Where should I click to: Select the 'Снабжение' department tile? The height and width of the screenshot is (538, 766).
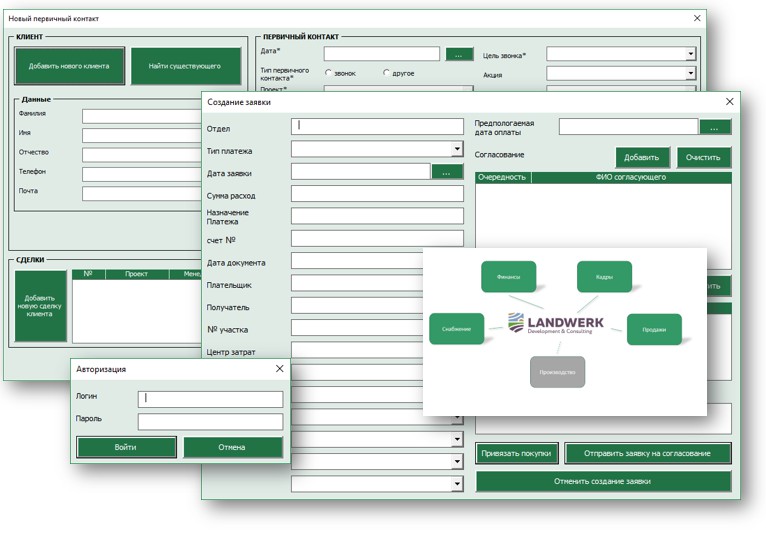tap(457, 329)
